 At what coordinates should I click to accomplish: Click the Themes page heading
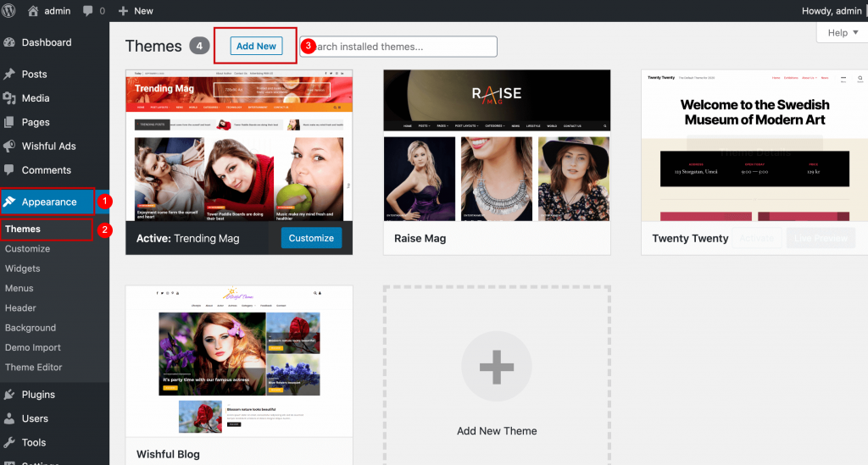pyautogui.click(x=153, y=46)
